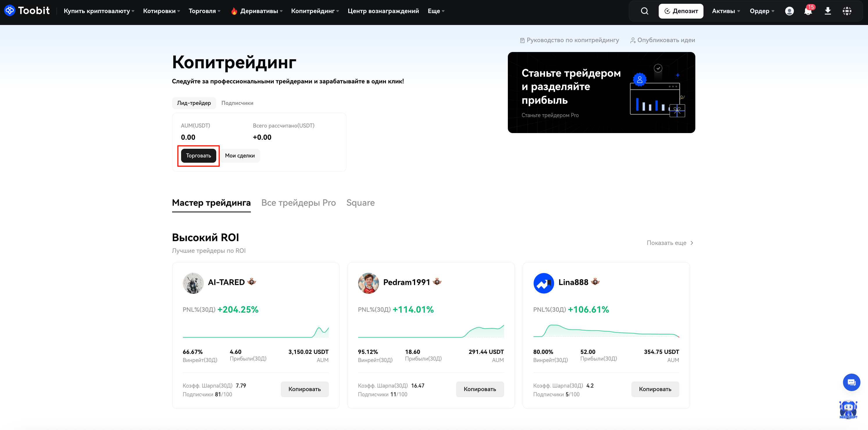
Task: Open the language globe icon
Action: pyautogui.click(x=847, y=11)
